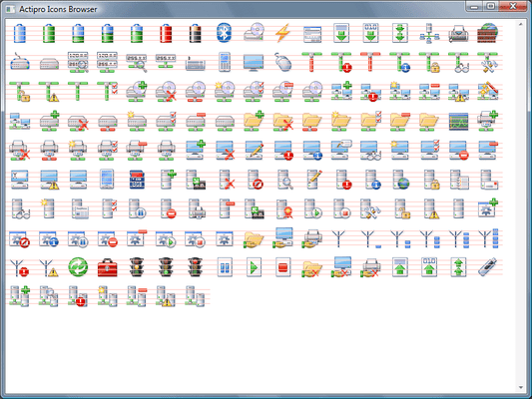Choose the yellow lightning bolt icon
This screenshot has height=399, width=532.
tap(282, 33)
